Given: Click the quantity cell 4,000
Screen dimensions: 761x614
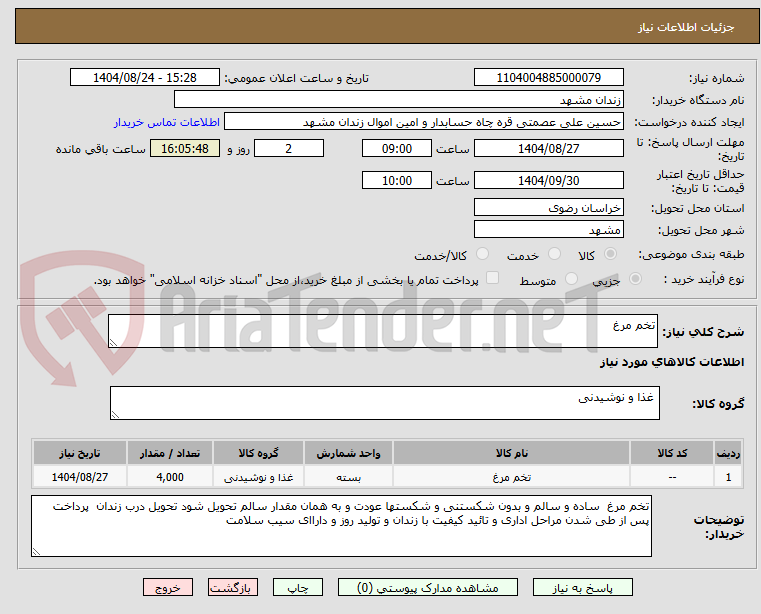Looking at the screenshot, I should point(169,477).
